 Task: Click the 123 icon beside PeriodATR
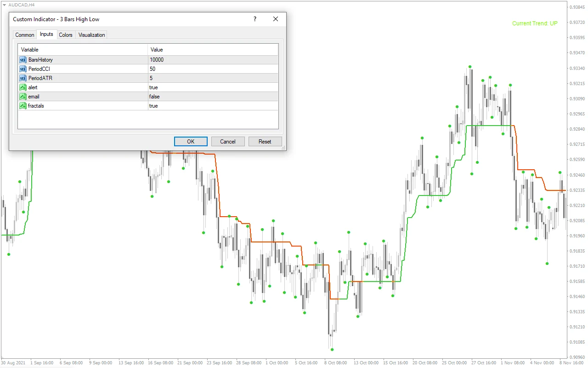click(x=23, y=78)
